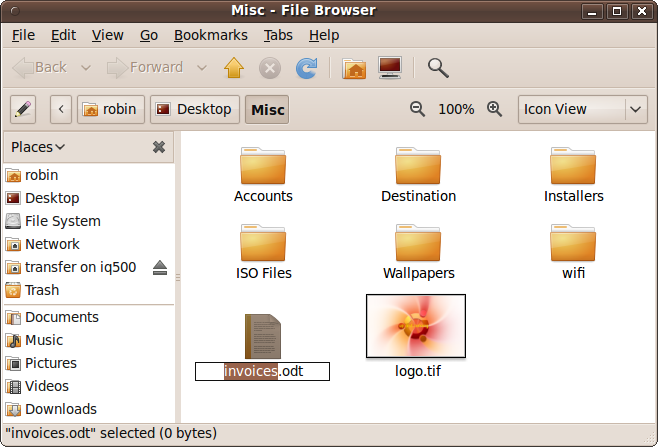
Task: Toggle the text location pencil button
Action: 23,110
